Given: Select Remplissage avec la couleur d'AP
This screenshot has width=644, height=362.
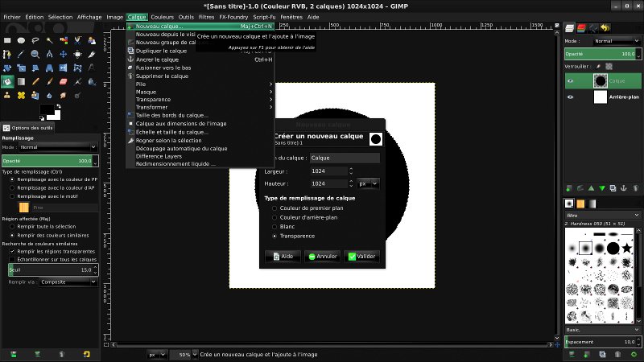Looking at the screenshot, I should [52, 188].
